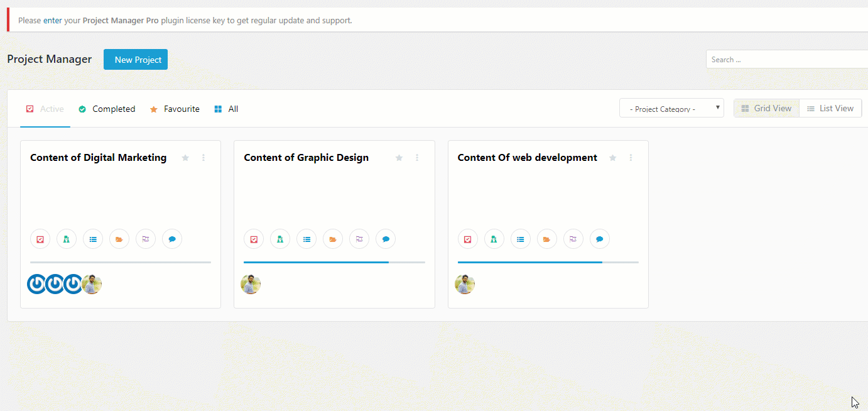The width and height of the screenshot is (868, 411).
Task: Open three-dot menu on Content Of web development
Action: pos(631,158)
